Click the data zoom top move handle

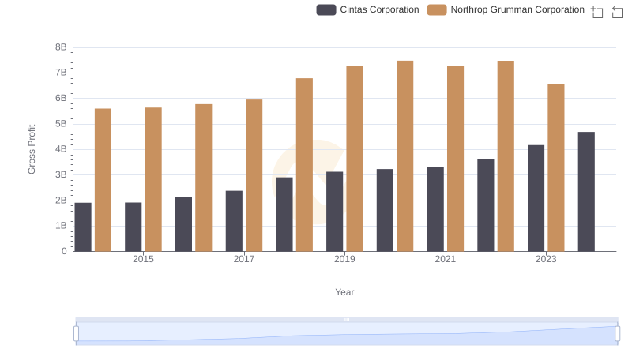347,319
